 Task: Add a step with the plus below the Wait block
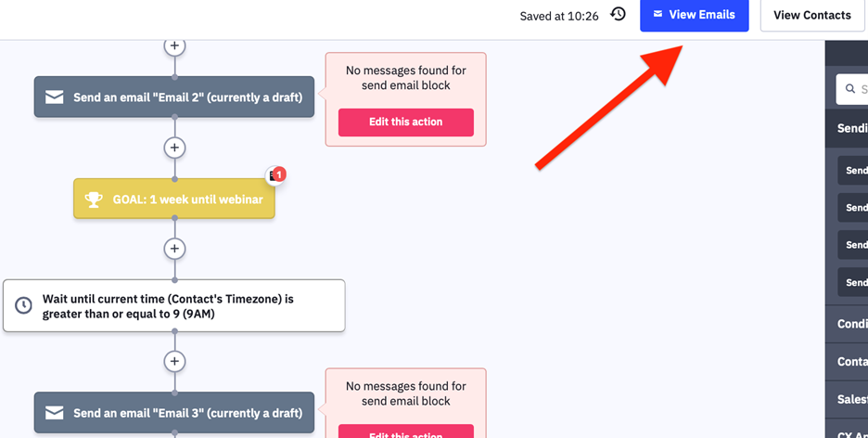click(x=174, y=362)
